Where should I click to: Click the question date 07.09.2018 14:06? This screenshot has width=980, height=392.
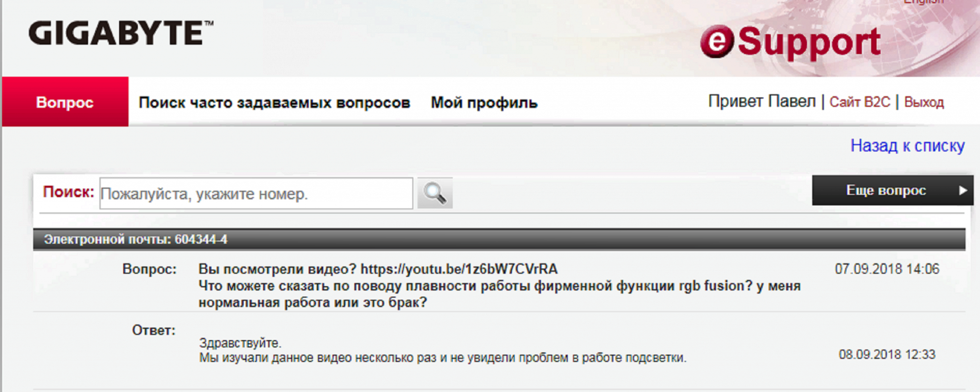pyautogui.click(x=887, y=269)
